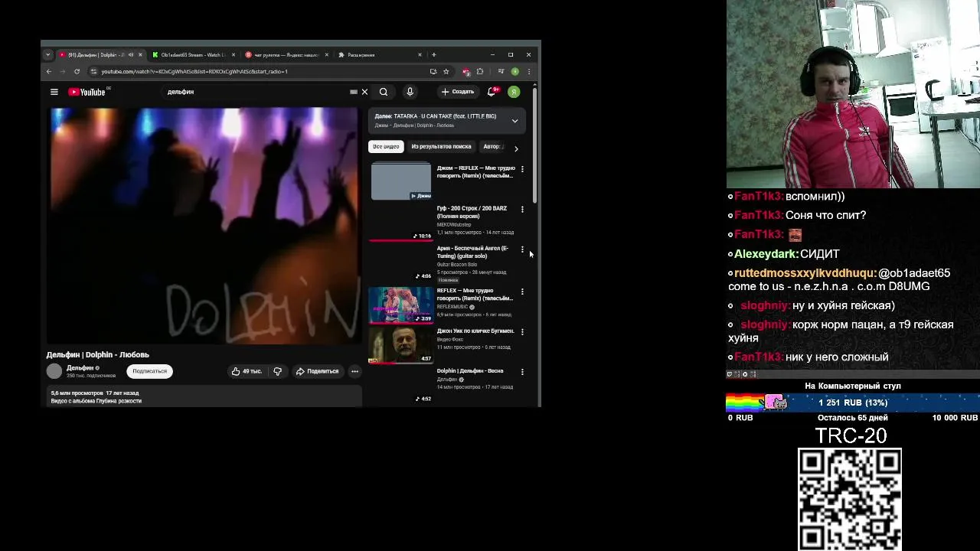Click the page vertical scrollbar
Screen dimensions: 980x551
(535, 145)
